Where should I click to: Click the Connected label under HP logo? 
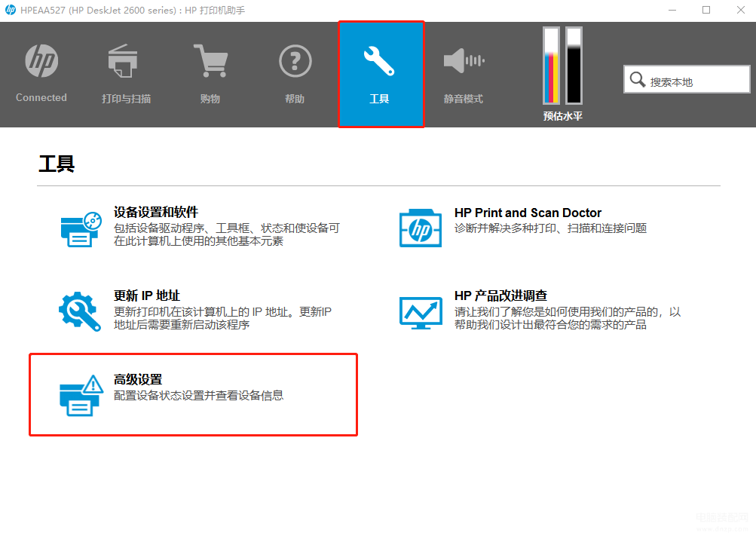(x=41, y=97)
